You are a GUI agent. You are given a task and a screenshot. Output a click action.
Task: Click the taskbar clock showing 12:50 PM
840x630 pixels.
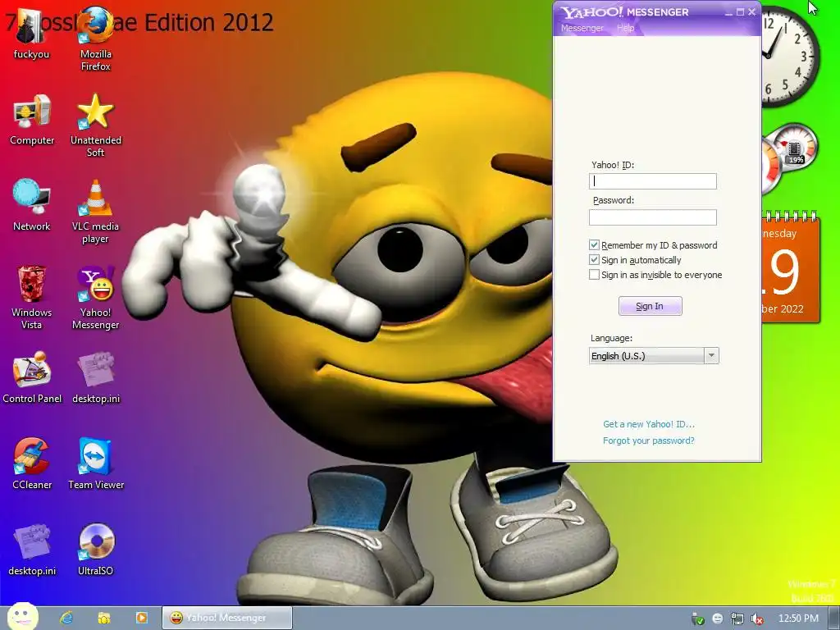click(x=798, y=619)
